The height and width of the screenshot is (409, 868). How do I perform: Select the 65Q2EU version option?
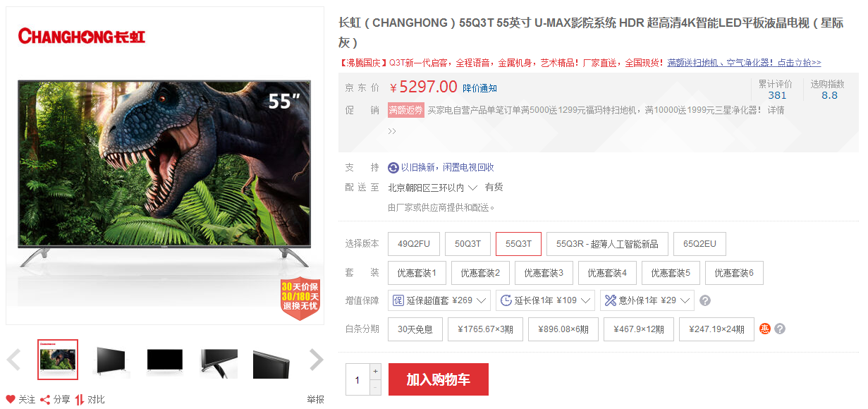(x=699, y=244)
